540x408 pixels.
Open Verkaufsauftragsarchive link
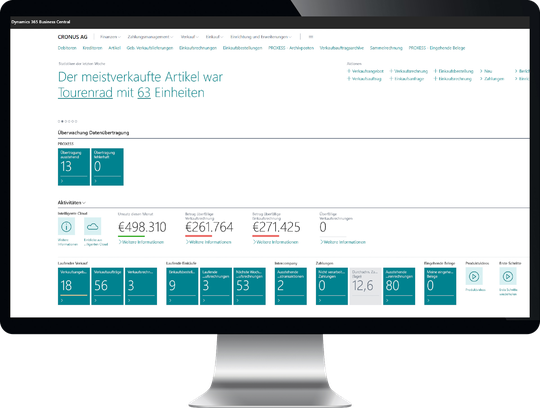[342, 48]
